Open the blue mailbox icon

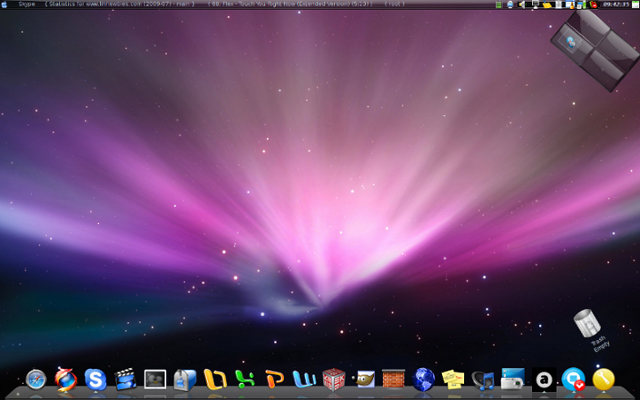(x=184, y=380)
